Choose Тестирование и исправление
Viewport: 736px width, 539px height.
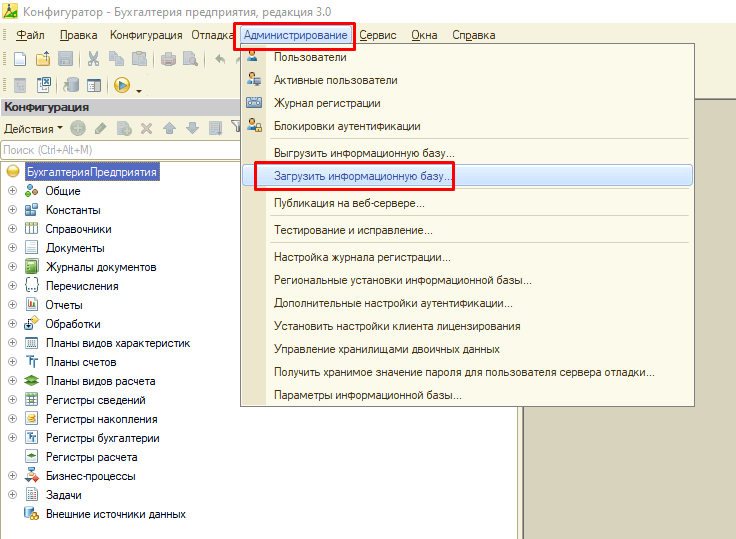[468, 230]
